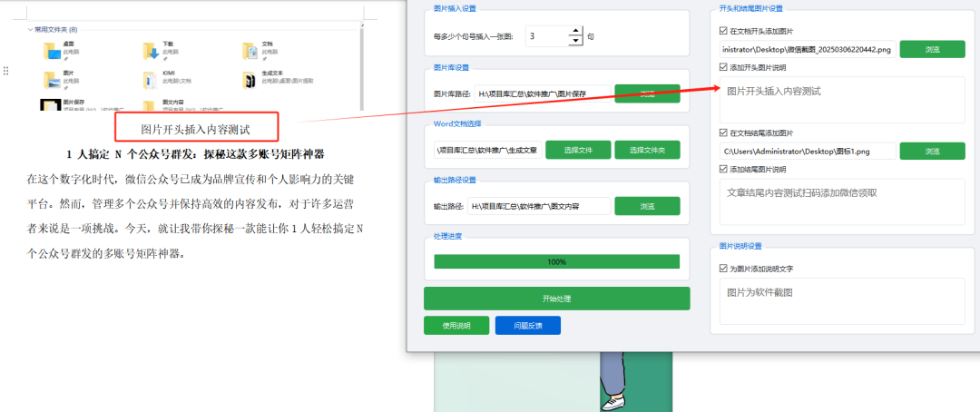
Task: Click the 开头和结尾图片设置 group label
Action: (750, 8)
